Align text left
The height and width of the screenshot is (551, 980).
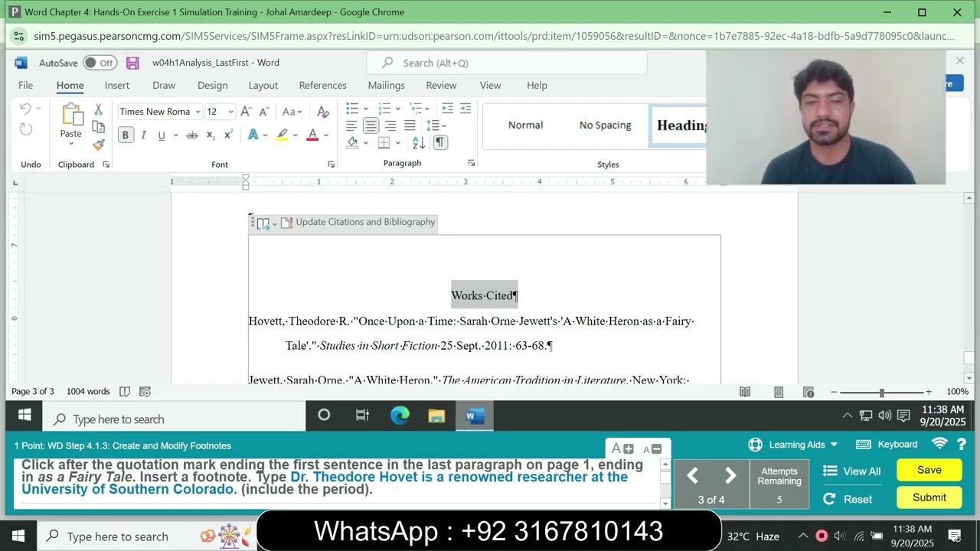(351, 126)
